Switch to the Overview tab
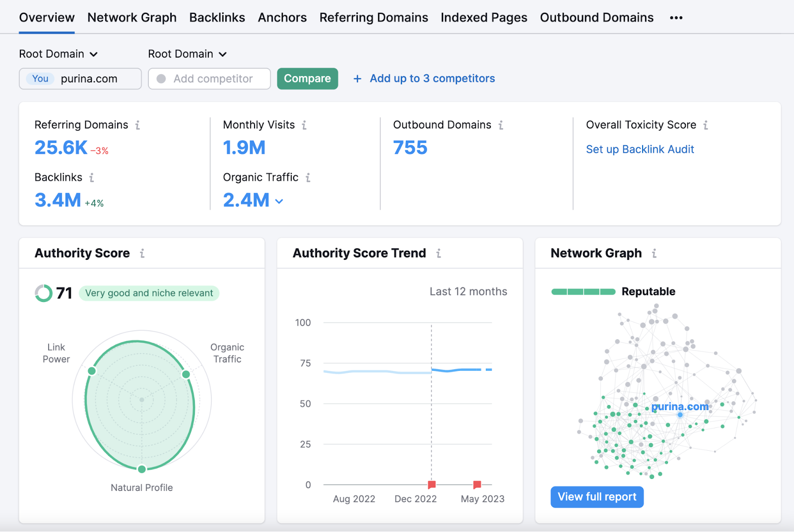The image size is (794, 532). [47, 18]
